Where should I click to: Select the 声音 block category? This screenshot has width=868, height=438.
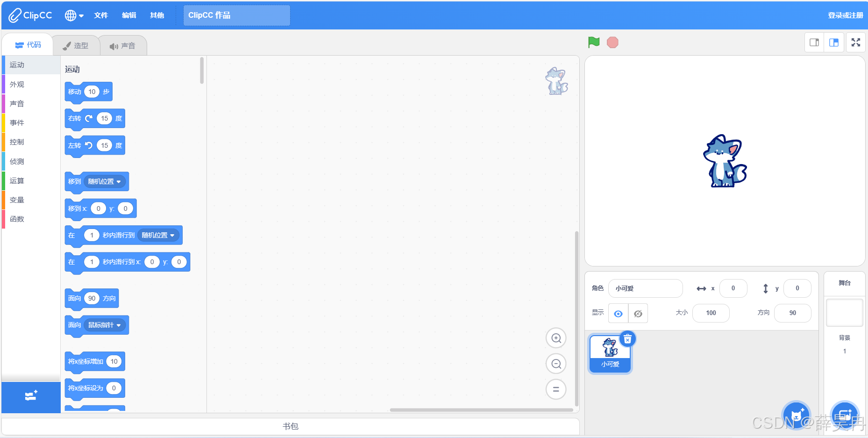point(31,104)
